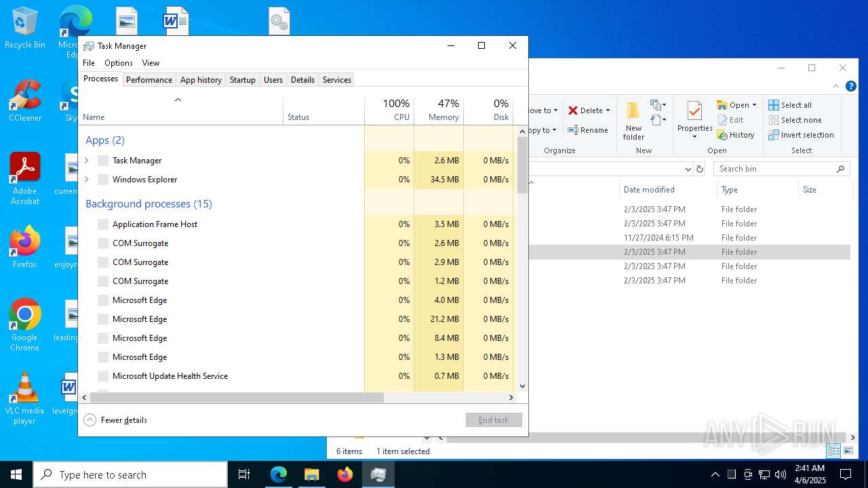
Task: Switch to the Details tab
Action: [302, 79]
